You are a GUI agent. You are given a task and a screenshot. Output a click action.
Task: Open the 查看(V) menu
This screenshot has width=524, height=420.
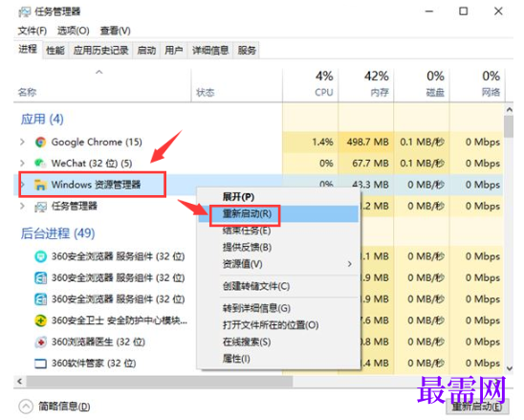(116, 31)
